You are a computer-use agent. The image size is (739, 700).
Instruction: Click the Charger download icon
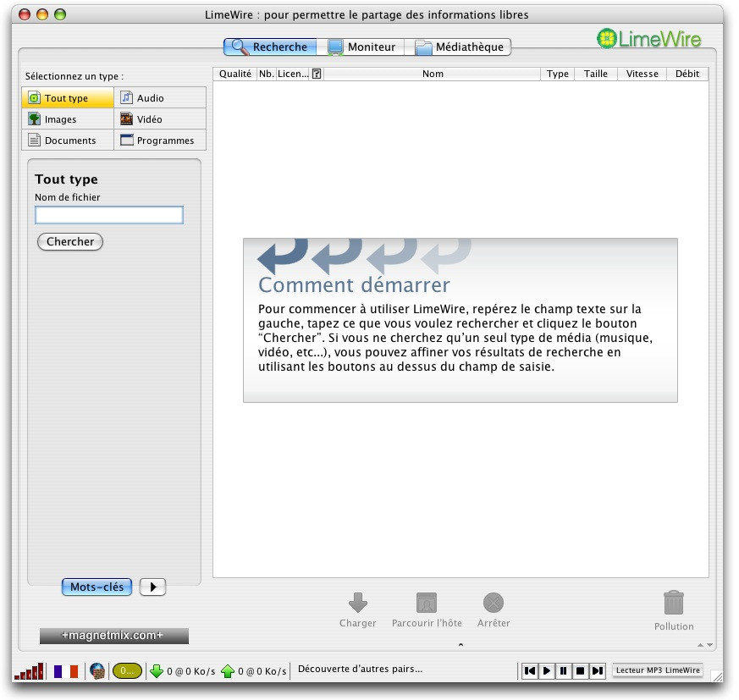pos(358,603)
